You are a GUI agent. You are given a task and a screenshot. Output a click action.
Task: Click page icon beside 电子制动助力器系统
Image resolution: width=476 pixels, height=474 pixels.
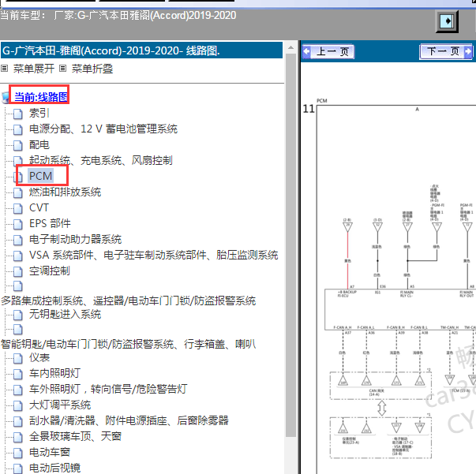click(18, 240)
